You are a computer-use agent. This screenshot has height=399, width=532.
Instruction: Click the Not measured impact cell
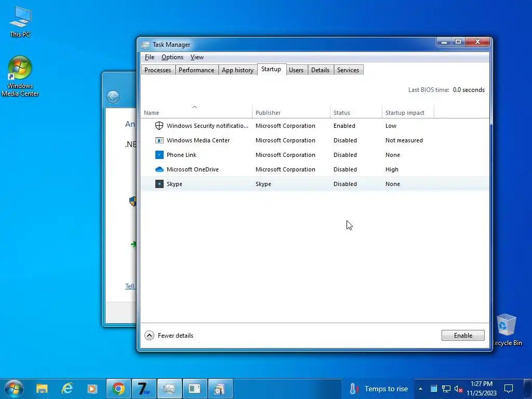pos(404,140)
